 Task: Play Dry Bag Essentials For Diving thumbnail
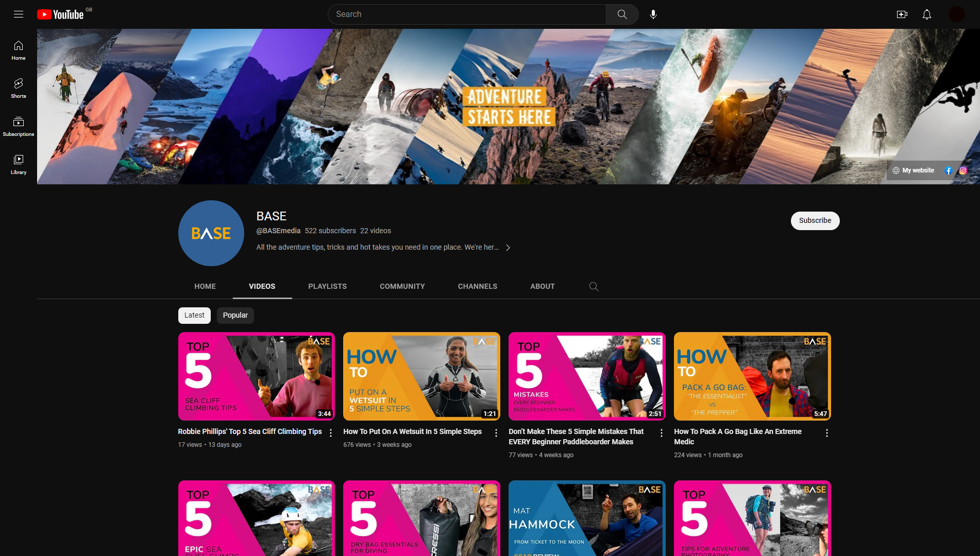point(422,518)
